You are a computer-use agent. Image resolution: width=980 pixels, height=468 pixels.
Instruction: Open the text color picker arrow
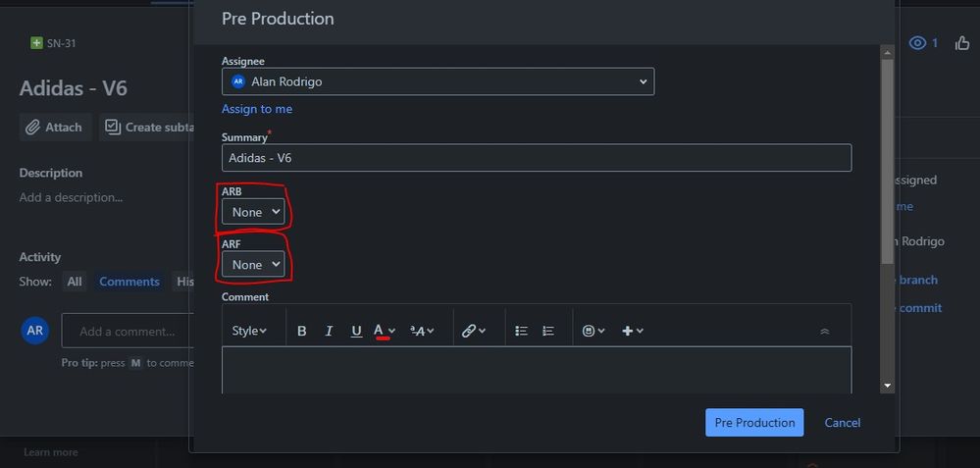click(x=391, y=332)
